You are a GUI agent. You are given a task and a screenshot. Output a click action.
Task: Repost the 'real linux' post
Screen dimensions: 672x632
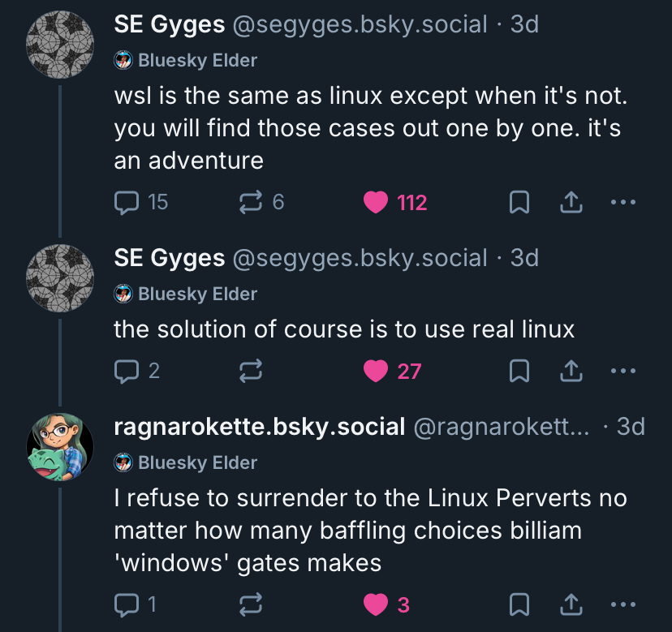pyautogui.click(x=250, y=371)
